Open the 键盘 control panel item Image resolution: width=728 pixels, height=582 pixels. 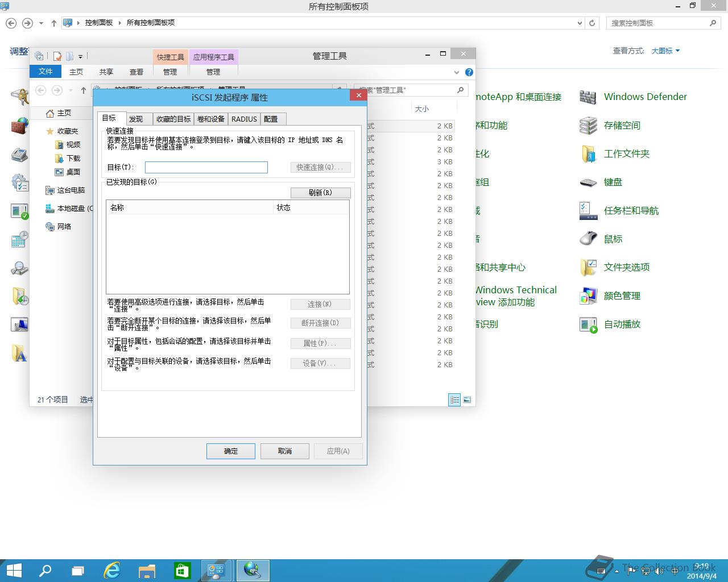(601, 182)
